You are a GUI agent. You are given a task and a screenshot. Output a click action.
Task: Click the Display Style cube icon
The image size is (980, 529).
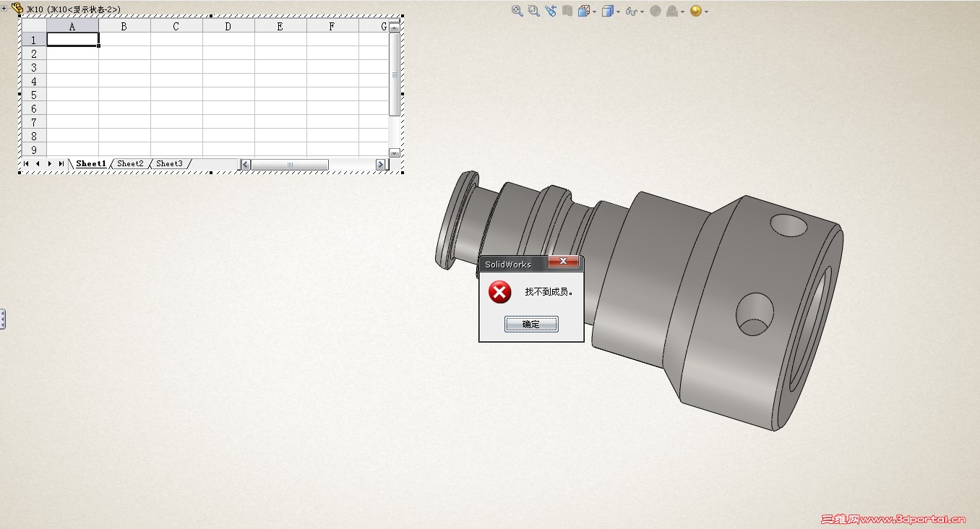pyautogui.click(x=607, y=11)
